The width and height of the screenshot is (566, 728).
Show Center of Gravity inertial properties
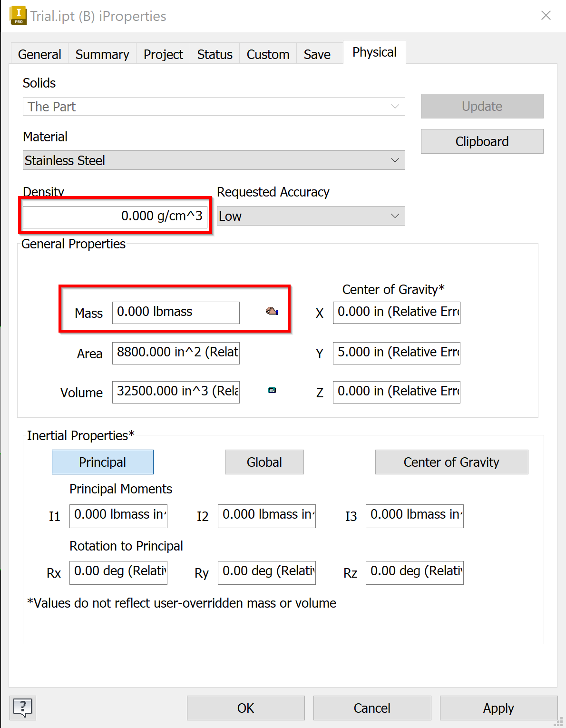click(451, 462)
